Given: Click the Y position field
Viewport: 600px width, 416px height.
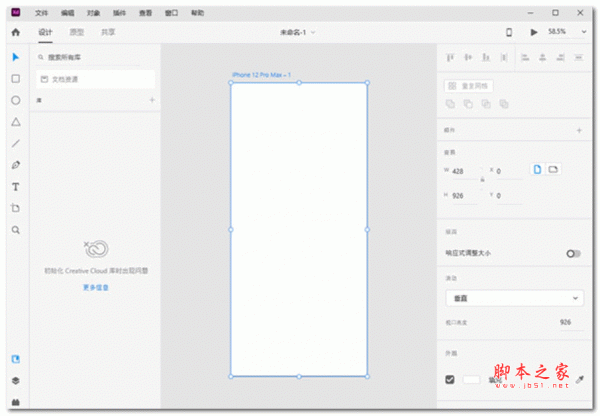Looking at the screenshot, I should tap(509, 196).
